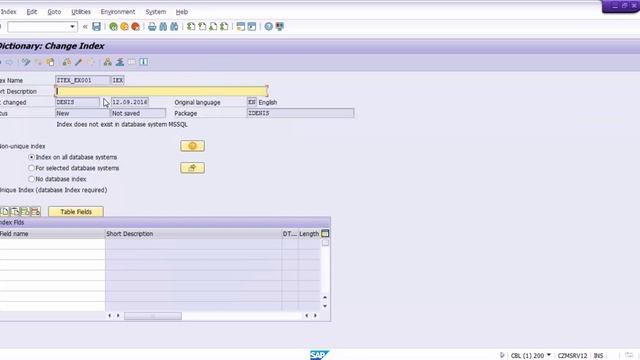Select 'No database index' radio button
This screenshot has height=360, width=640.
point(31,179)
